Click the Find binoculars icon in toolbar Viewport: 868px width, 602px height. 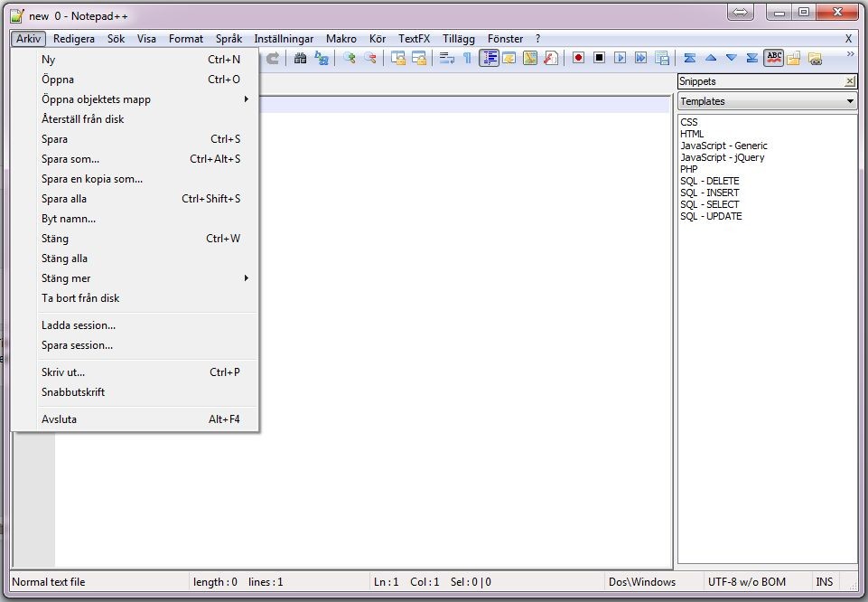click(300, 58)
